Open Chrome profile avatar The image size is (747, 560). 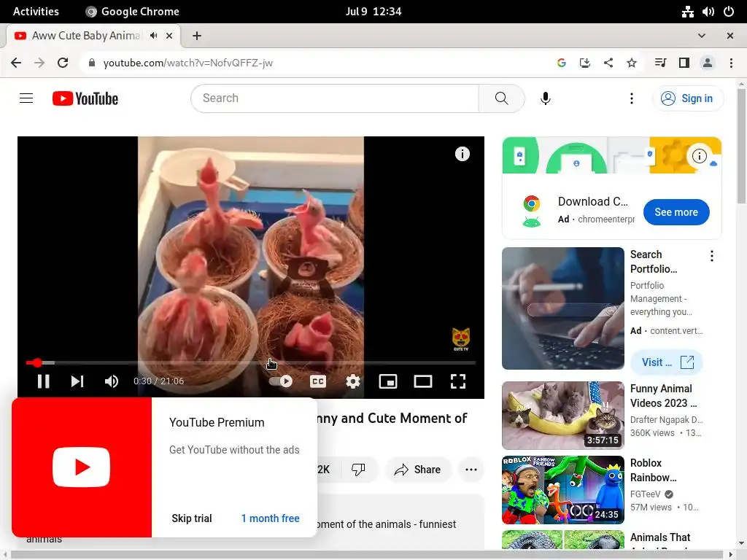click(708, 63)
